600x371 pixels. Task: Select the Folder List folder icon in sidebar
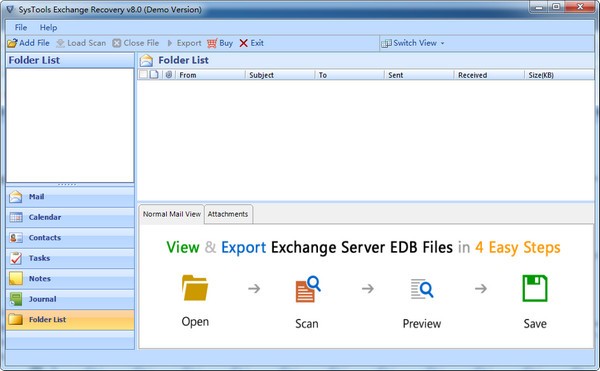(x=16, y=320)
